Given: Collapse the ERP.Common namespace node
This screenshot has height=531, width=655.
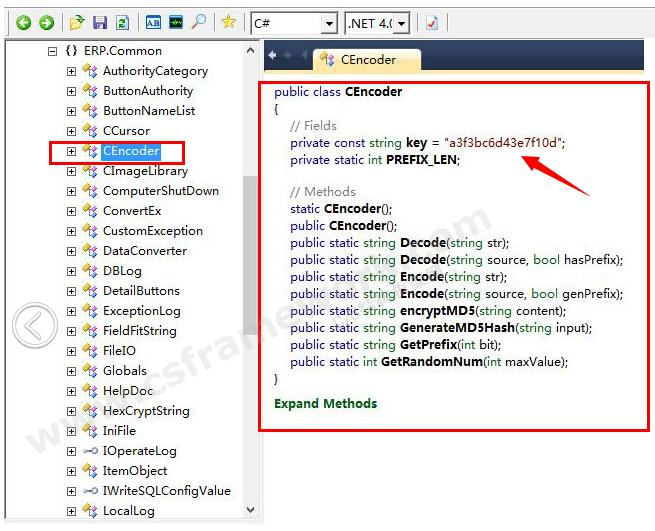Looking at the screenshot, I should pos(52,51).
